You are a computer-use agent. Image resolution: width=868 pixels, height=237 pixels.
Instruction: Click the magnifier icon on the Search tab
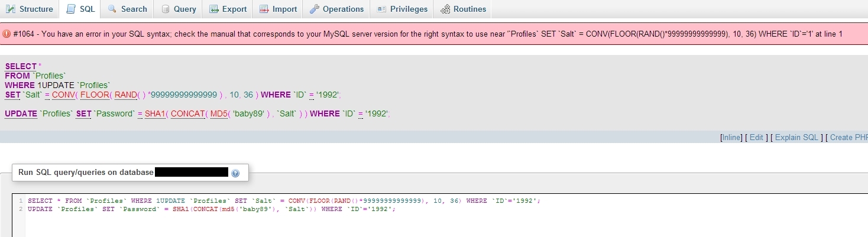(x=112, y=9)
